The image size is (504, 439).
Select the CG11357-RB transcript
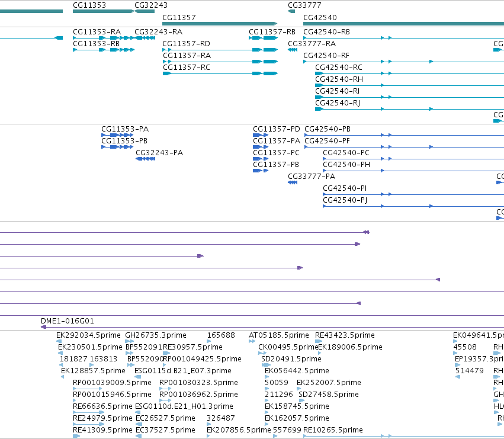tap(263, 38)
